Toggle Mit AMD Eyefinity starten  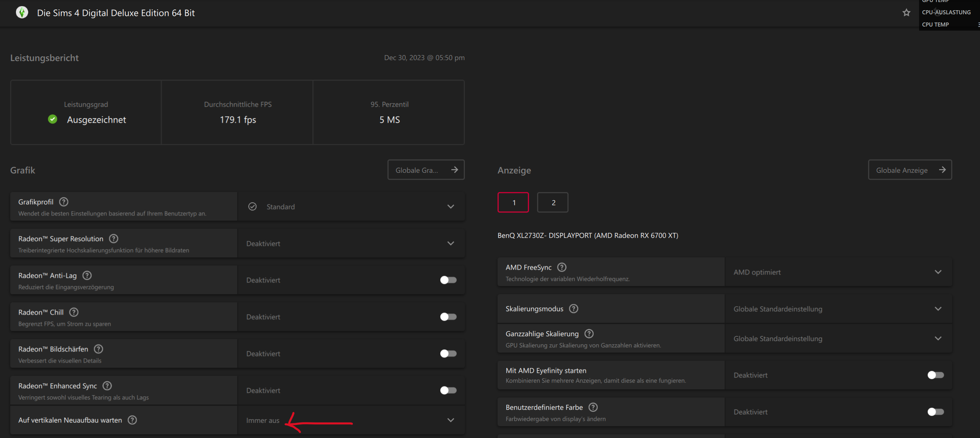[935, 375]
